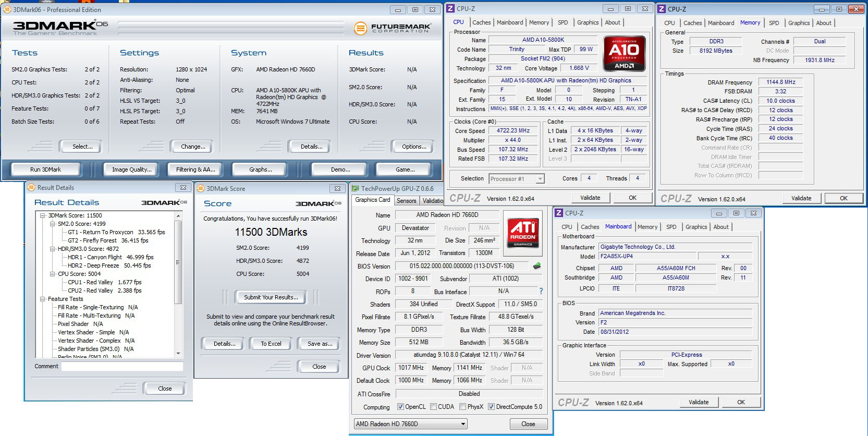868x436 pixels.
Task: Export the score with To Excel
Action: 271,344
